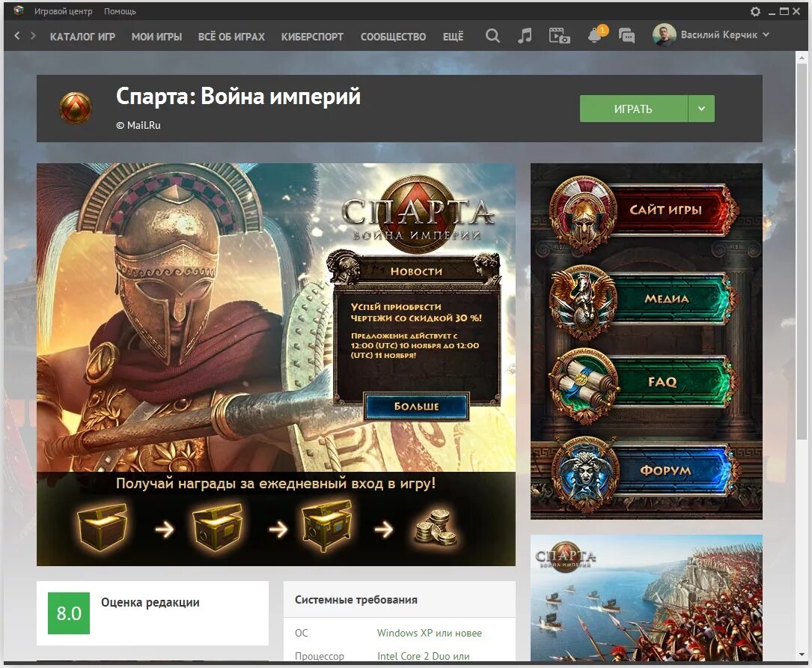Click the Sparta game round icon

point(76,109)
